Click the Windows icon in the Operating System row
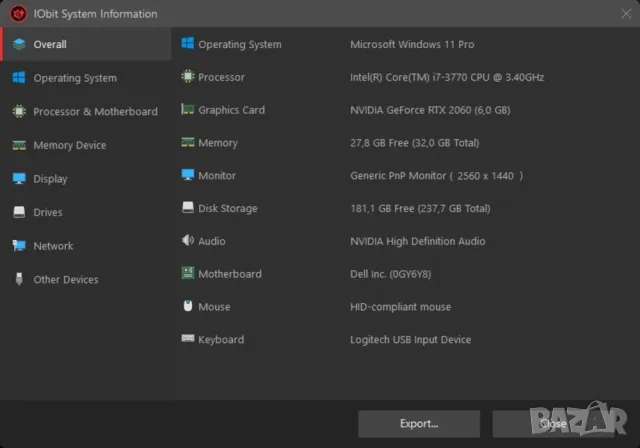640x448 pixels. (x=187, y=43)
